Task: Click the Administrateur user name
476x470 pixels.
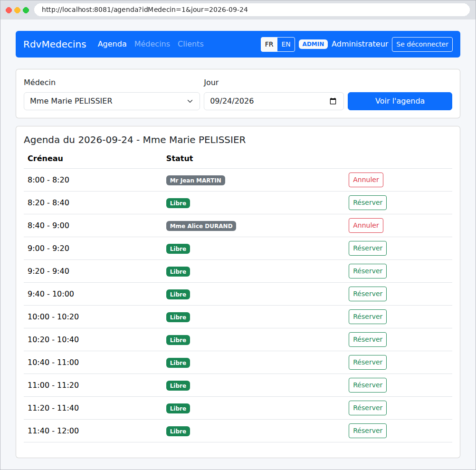Action: click(360, 44)
